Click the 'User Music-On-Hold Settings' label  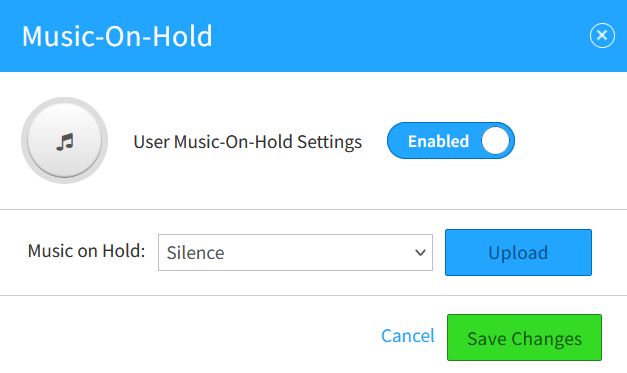248,142
